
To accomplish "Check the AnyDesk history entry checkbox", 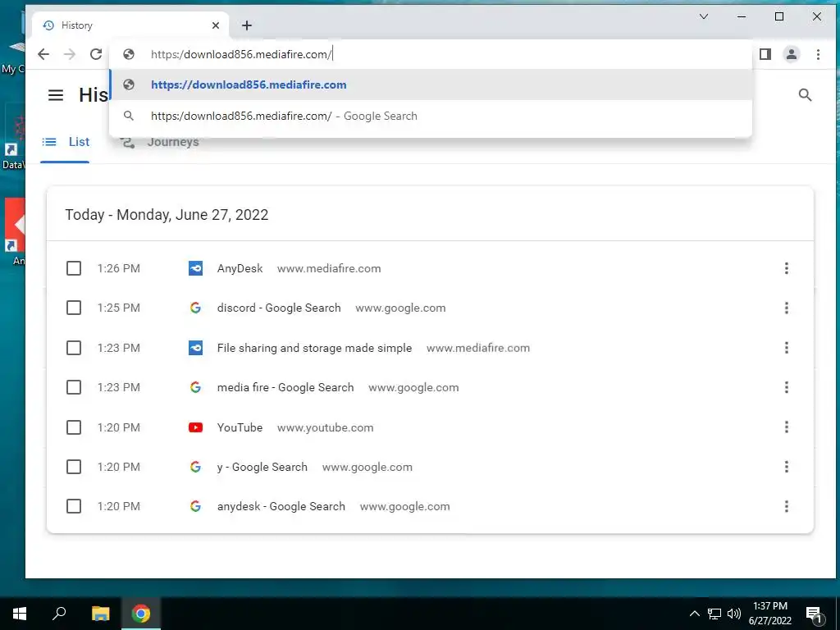I will tap(73, 268).
